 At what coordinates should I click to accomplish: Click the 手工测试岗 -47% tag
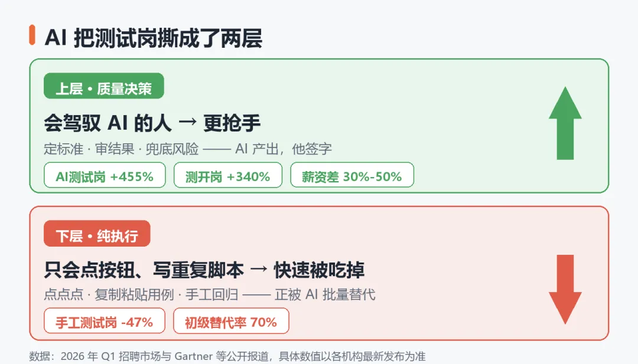[x=105, y=320]
